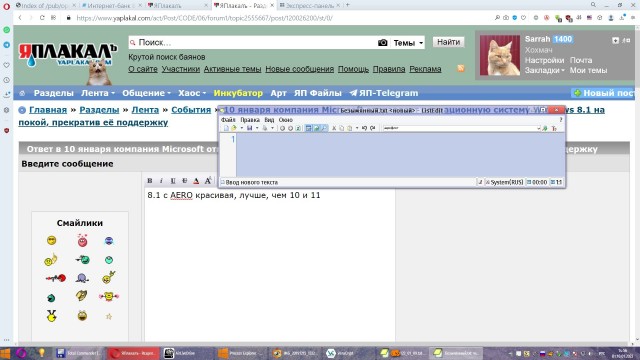This screenshot has width=640, height=360.
Task: Click the home icon in blue navigation bar
Action: pos(22,93)
